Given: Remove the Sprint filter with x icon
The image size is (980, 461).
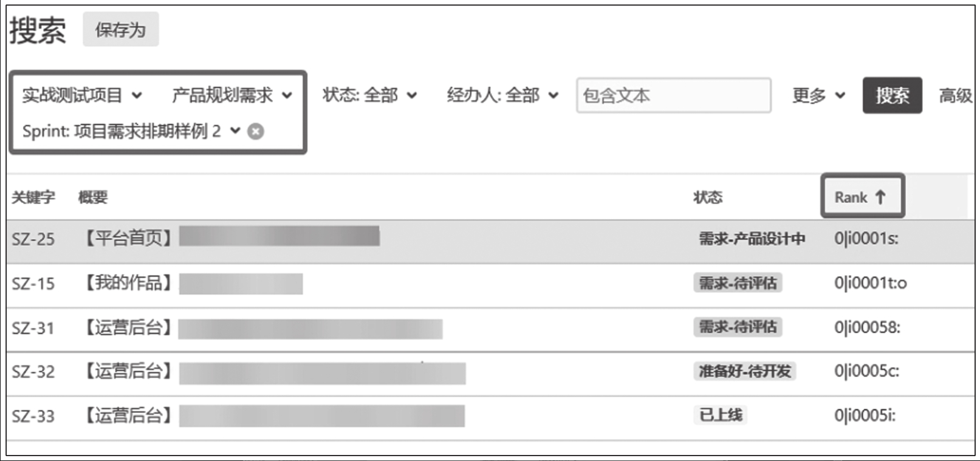Looking at the screenshot, I should [256, 131].
